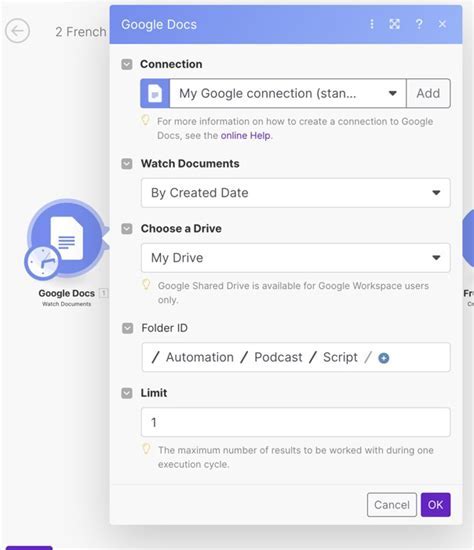Click the document icon beside connection field

click(x=155, y=93)
